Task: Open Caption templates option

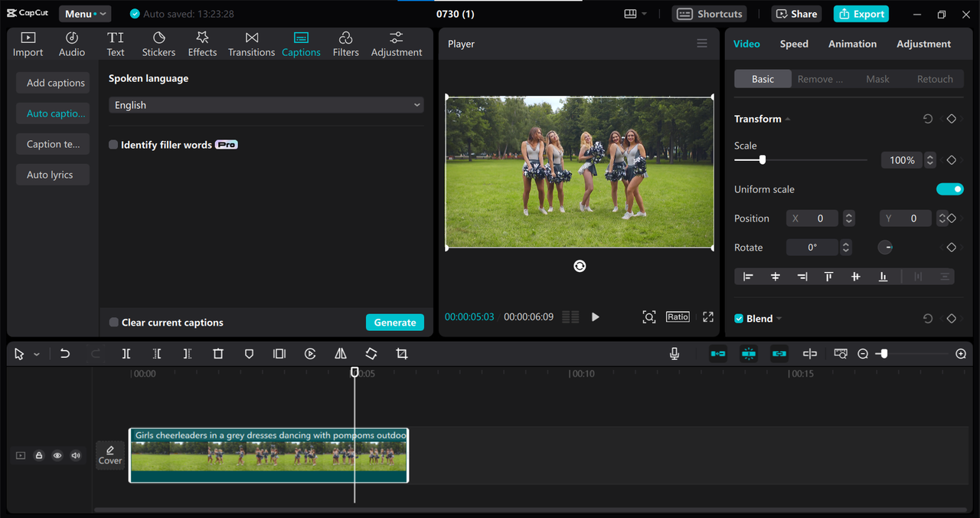Action: point(53,144)
